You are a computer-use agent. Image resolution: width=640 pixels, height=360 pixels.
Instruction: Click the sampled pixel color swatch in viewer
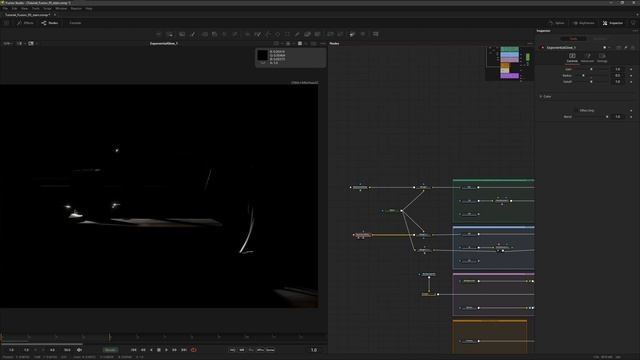(x=262, y=55)
